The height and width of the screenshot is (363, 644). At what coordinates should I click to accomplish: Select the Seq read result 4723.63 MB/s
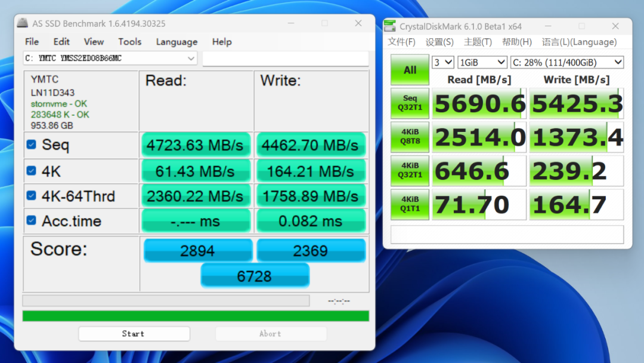tap(196, 144)
